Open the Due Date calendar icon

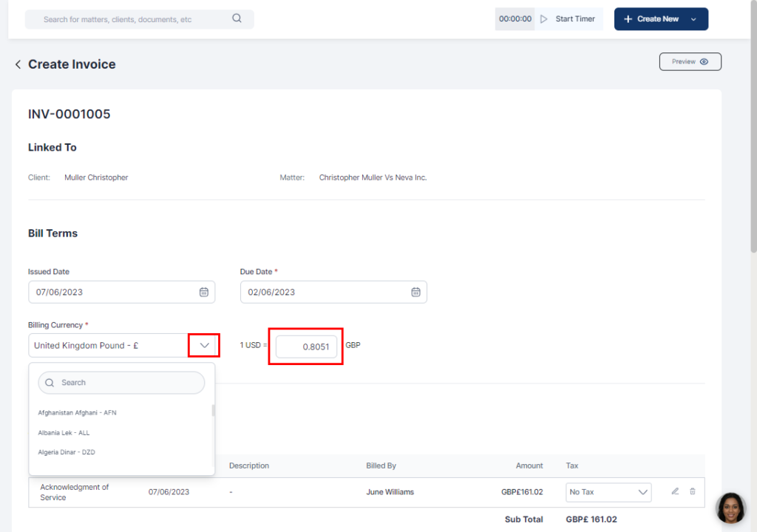pos(415,292)
